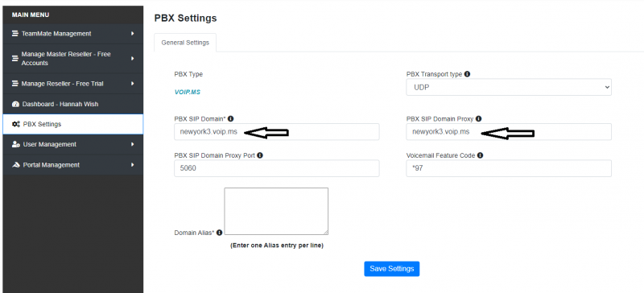The image size is (644, 293).
Task: Click into the PBX SIP Domain field
Action: click(277, 132)
